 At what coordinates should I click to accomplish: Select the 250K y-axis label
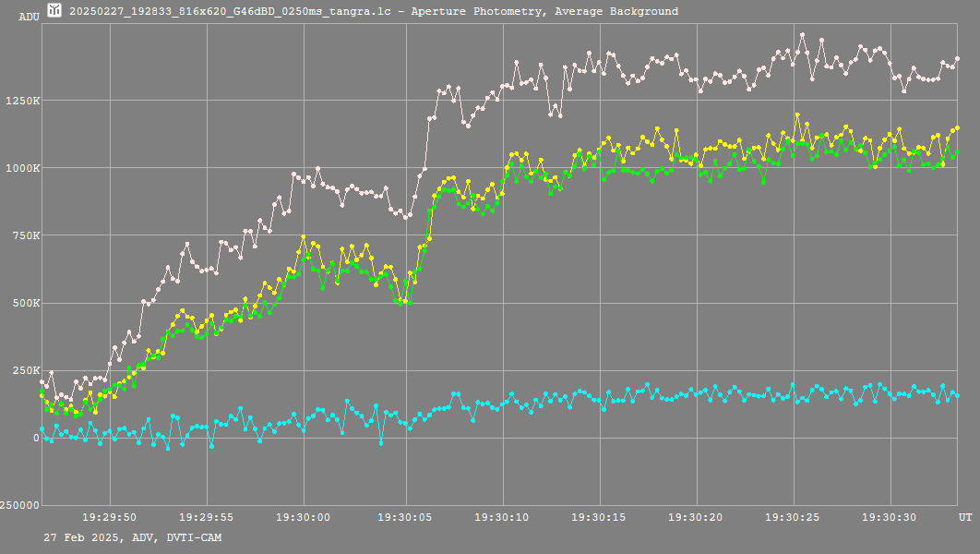point(24,370)
